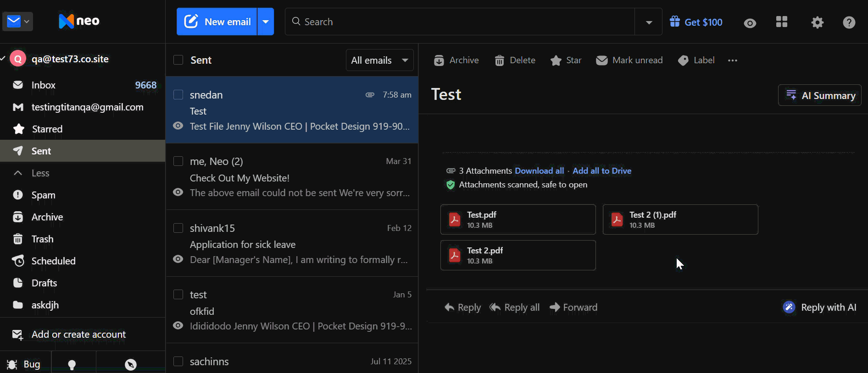
Task: Open the apps grid icon
Action: point(782,22)
